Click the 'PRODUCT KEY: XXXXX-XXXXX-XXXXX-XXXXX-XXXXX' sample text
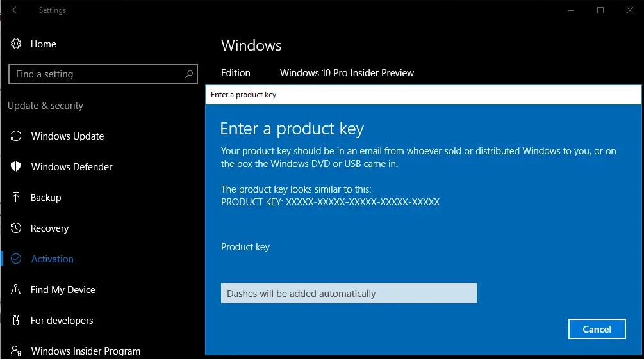This screenshot has height=359, width=644. [x=330, y=202]
